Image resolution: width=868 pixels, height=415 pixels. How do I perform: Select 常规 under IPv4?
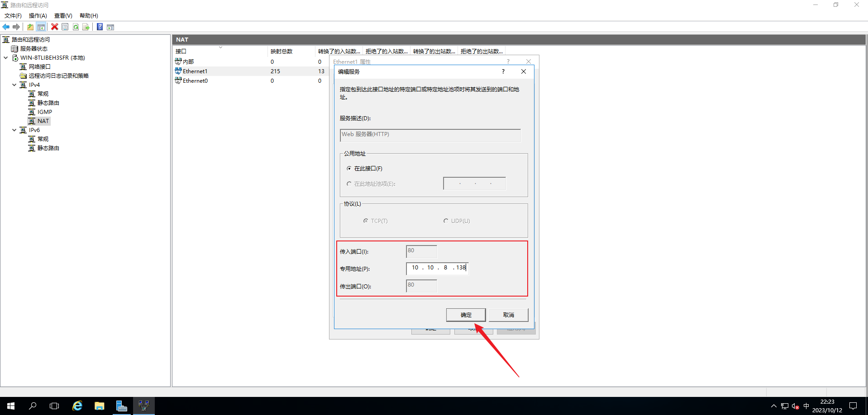[x=43, y=94]
